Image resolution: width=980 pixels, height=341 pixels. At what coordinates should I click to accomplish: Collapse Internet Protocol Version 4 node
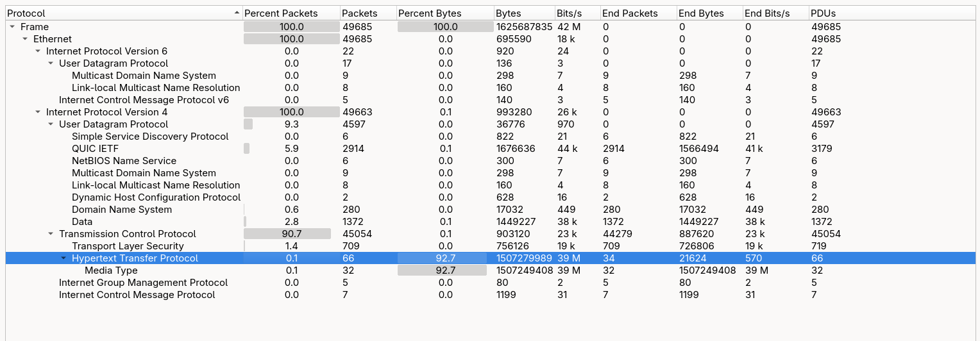pos(38,112)
